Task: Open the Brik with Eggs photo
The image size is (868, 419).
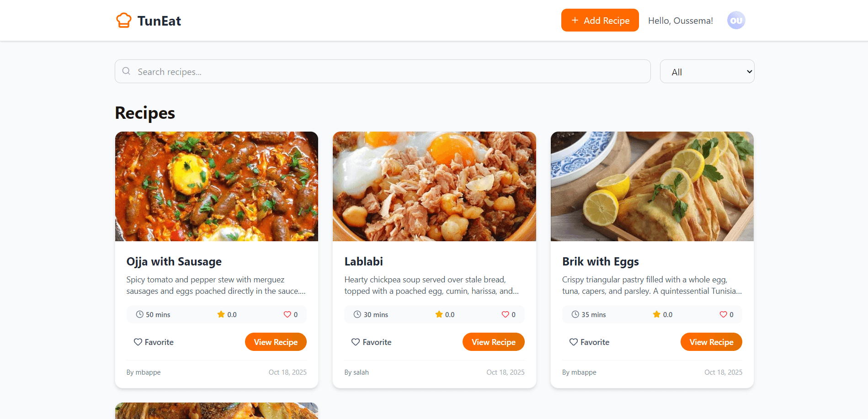Action: [652, 186]
